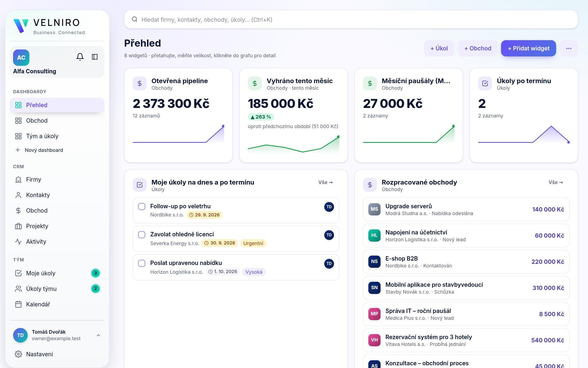Click the + Úkol button
This screenshot has height=368, width=588.
tap(439, 48)
